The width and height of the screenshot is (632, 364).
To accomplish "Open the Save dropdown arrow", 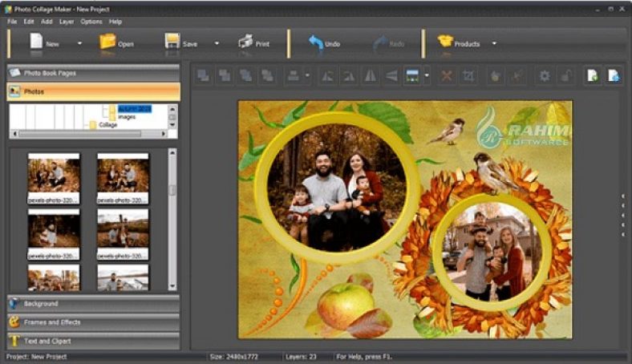I will [x=217, y=43].
